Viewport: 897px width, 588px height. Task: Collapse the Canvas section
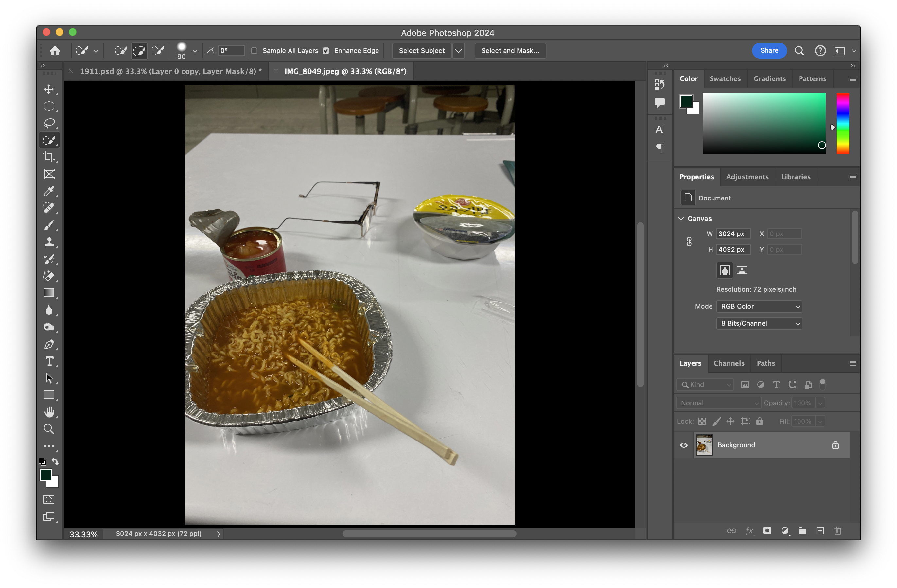(x=681, y=218)
